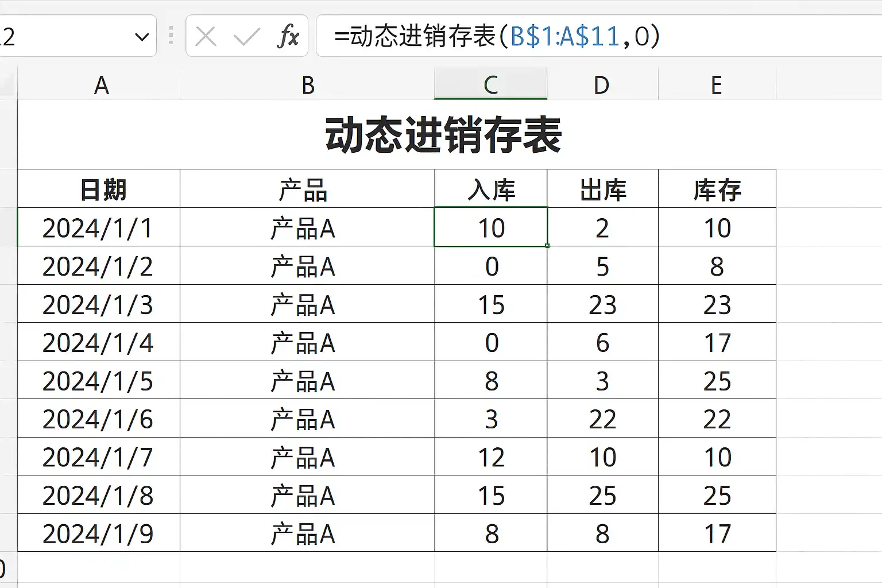
Task: Select the 入库 header cell
Action: [x=491, y=189]
